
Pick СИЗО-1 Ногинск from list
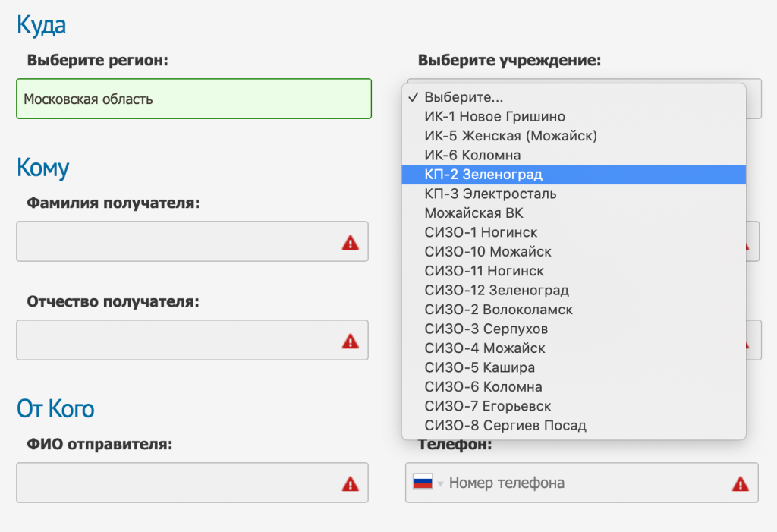click(x=481, y=232)
